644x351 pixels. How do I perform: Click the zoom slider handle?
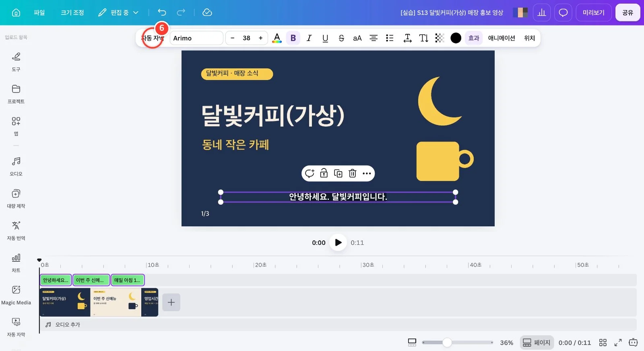[447, 343]
